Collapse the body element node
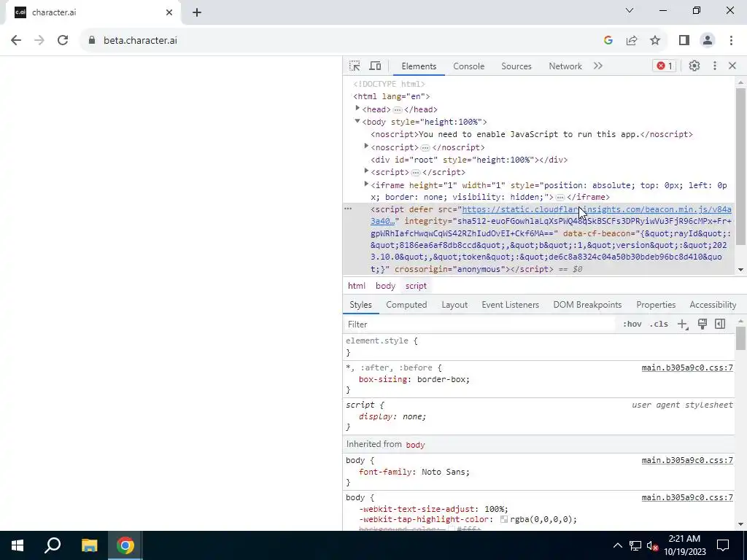This screenshot has height=560, width=747. pyautogui.click(x=357, y=121)
